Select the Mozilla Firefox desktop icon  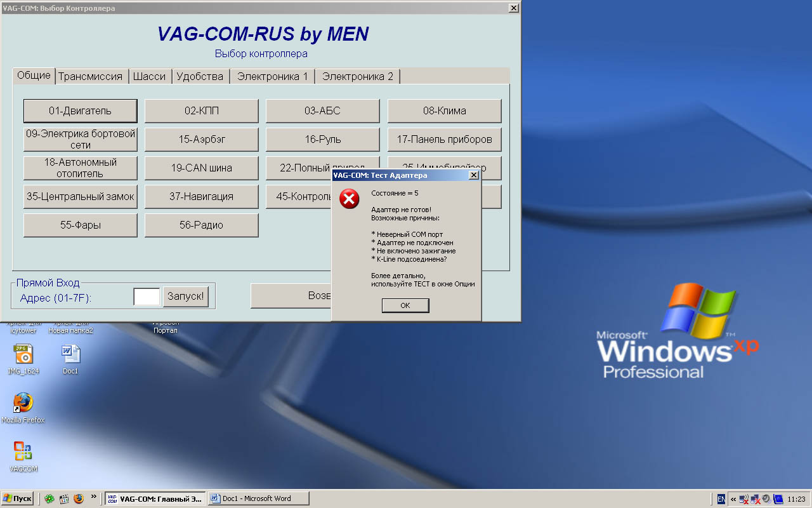point(23,403)
